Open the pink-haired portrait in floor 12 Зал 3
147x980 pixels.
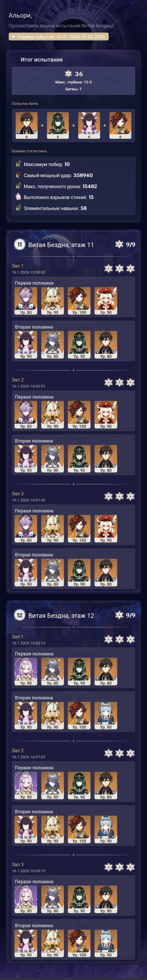coord(26,899)
